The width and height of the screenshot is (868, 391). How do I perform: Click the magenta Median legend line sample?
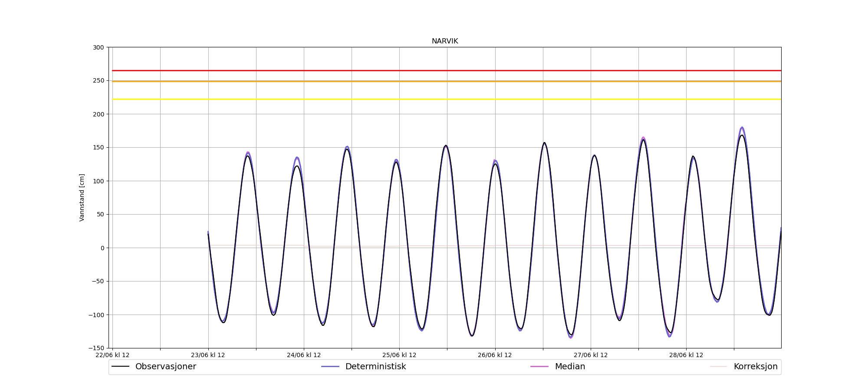[539, 367]
